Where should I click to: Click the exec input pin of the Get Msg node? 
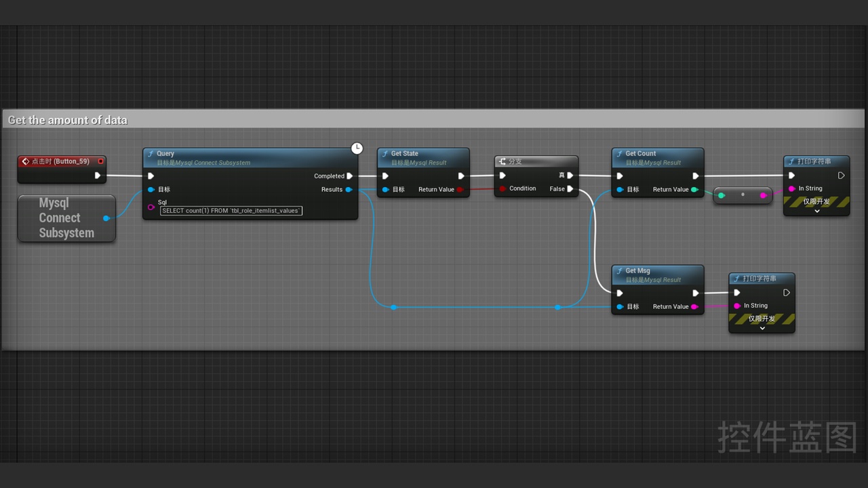(620, 293)
